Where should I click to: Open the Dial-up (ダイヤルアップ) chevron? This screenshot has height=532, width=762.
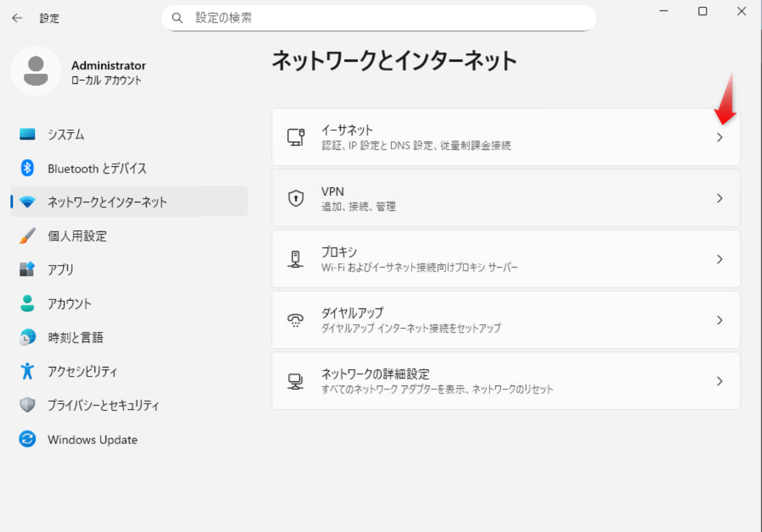(719, 320)
